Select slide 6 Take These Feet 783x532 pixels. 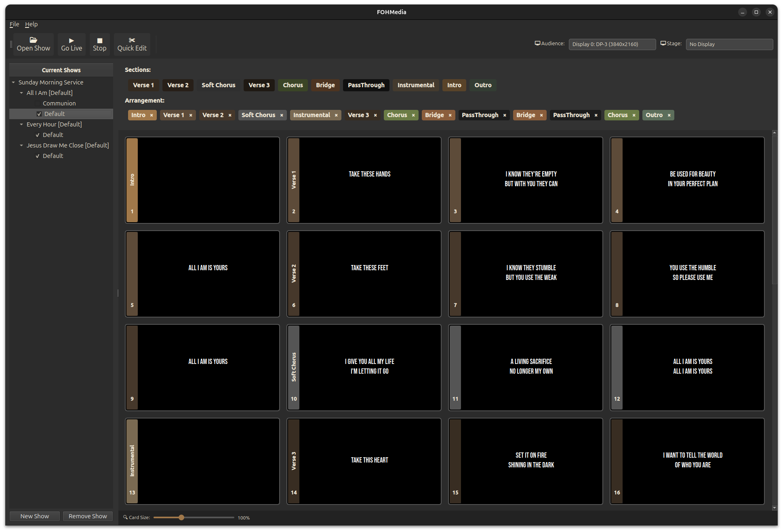[x=364, y=274]
